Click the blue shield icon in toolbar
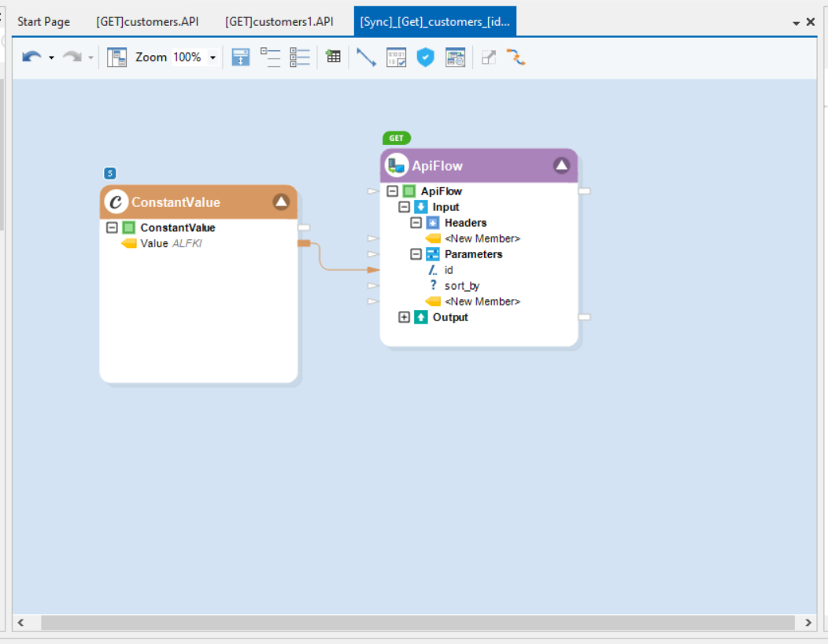This screenshot has height=644, width=828. [x=425, y=57]
